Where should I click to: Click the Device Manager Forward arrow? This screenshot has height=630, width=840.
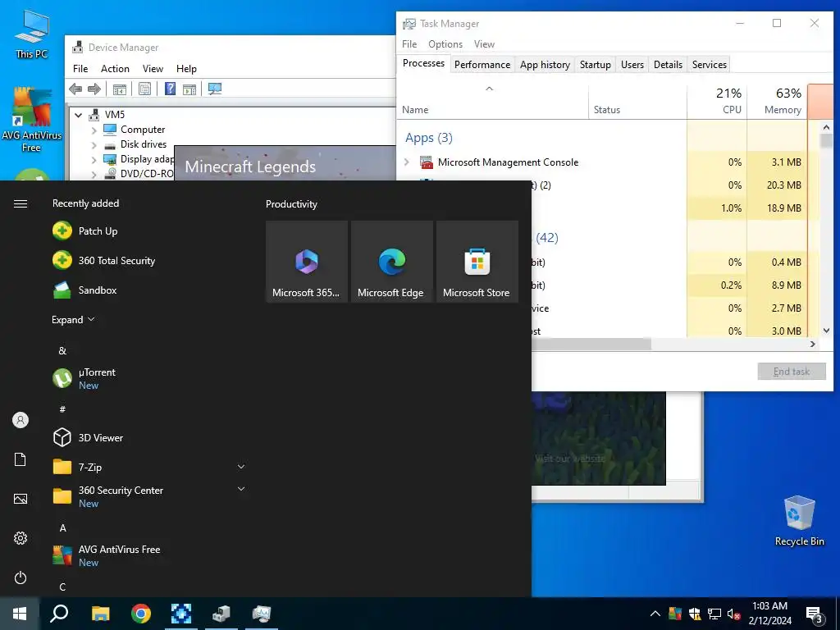coord(94,89)
